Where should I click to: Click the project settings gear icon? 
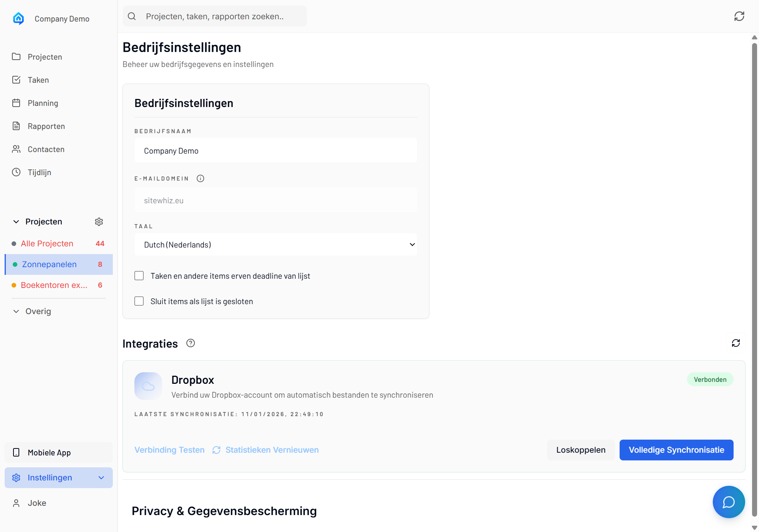[x=99, y=221]
